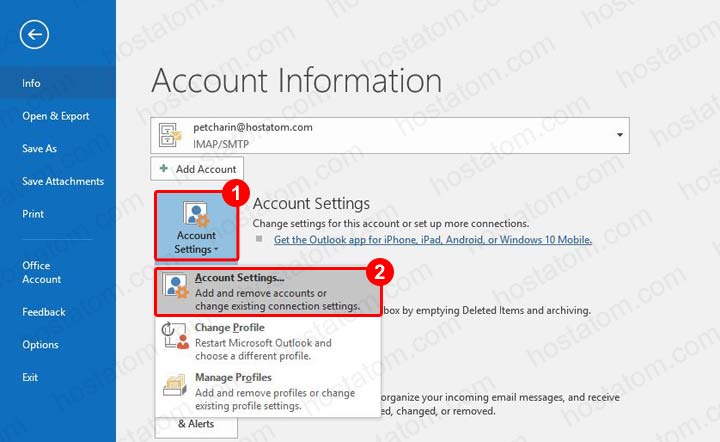Click the back arrow circle icon
This screenshot has width=720, height=442.
[x=34, y=36]
